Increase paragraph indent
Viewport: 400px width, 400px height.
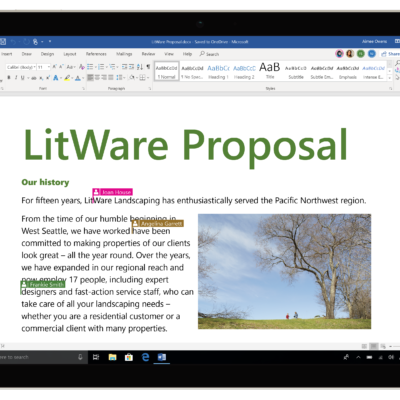tap(132, 67)
